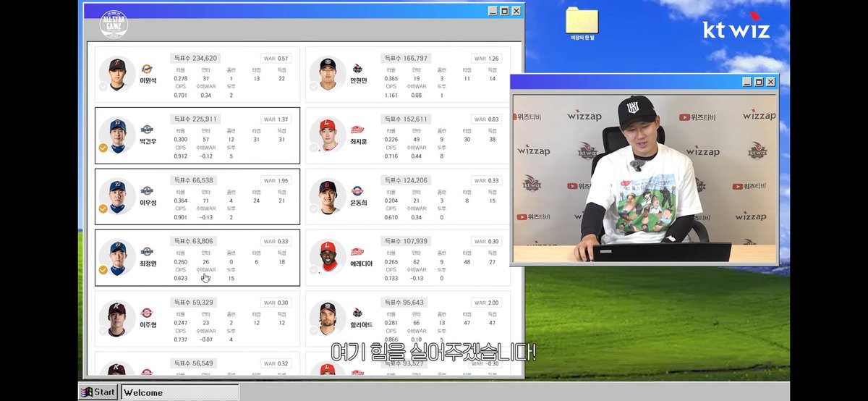868x401 pixels.
Task: Click the 'WAR 1.37' badge for 박건우
Action: [x=276, y=119]
